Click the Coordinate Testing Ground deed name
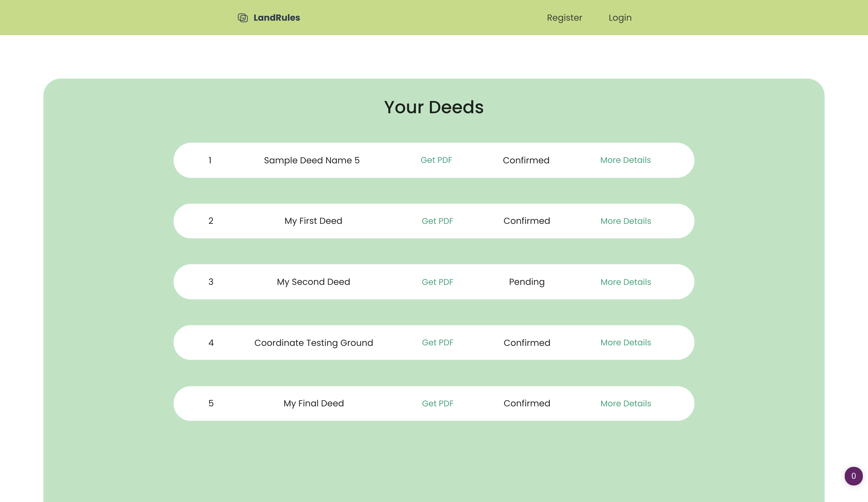This screenshot has height=502, width=868. click(313, 343)
